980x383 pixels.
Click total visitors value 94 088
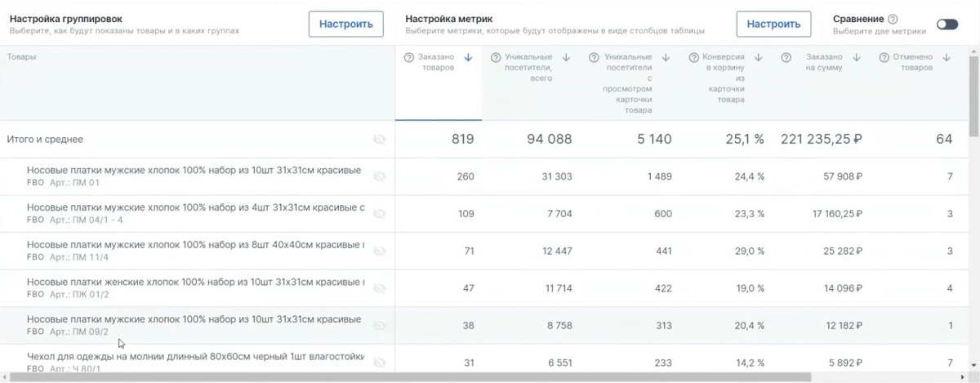click(x=549, y=140)
